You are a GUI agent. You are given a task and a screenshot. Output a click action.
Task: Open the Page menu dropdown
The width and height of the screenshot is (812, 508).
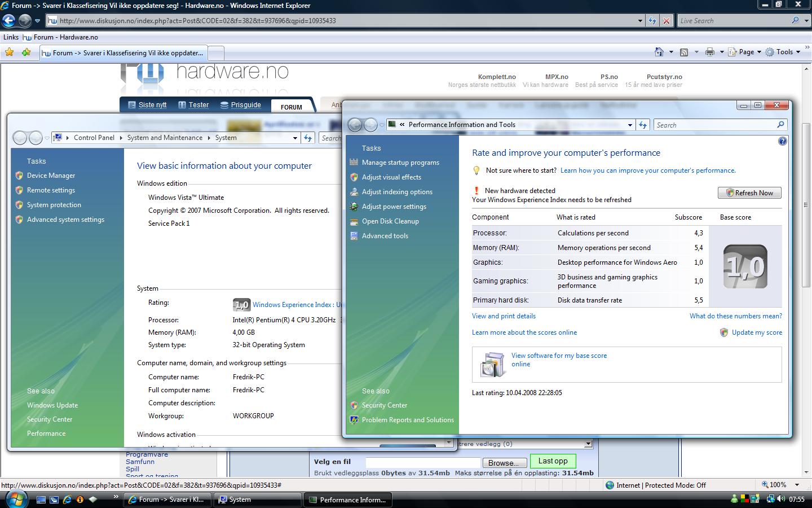[x=744, y=52]
